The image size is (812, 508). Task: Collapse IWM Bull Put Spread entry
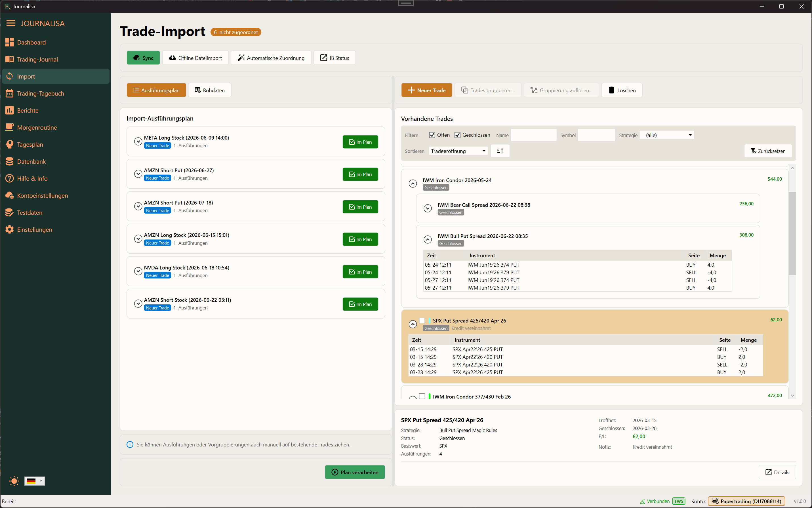[428, 240]
